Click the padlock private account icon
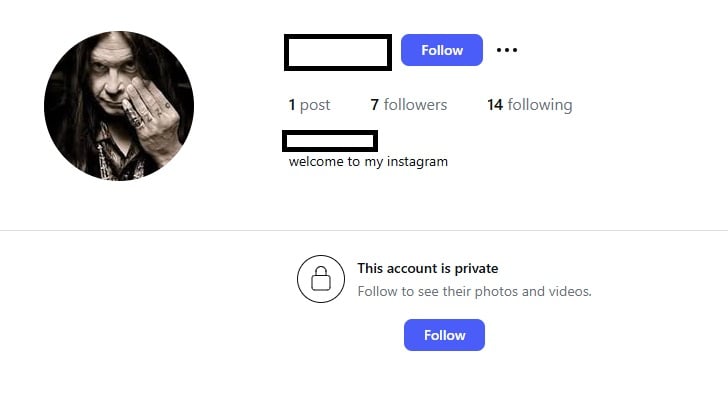This screenshot has width=728, height=417. point(321,279)
